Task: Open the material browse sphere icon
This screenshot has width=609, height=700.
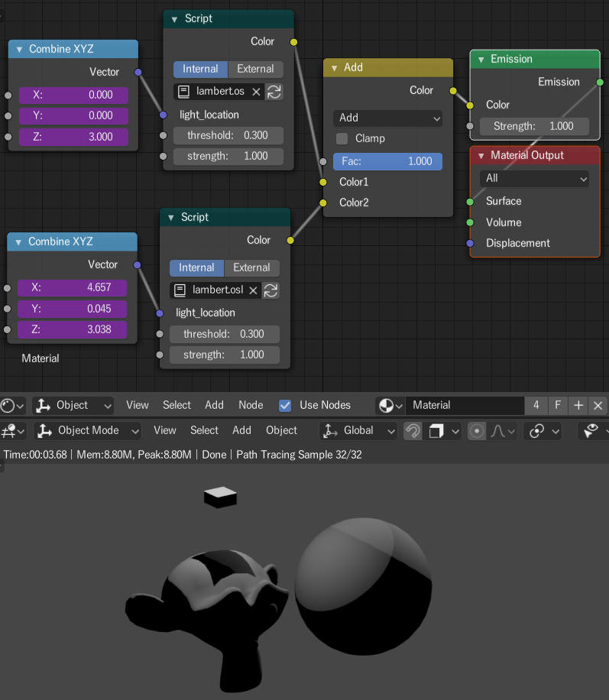Action: [x=390, y=405]
